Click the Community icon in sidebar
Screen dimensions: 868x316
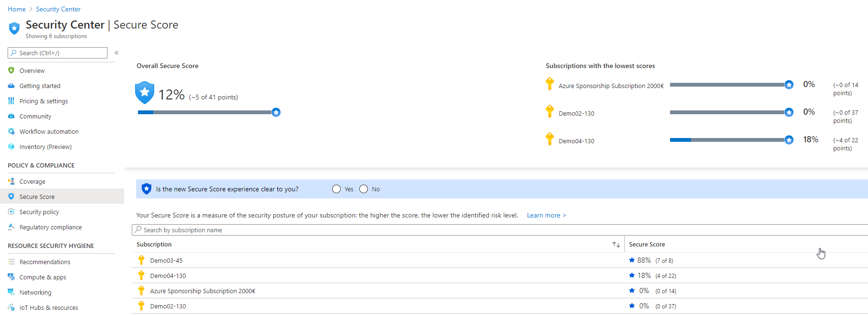click(x=11, y=116)
